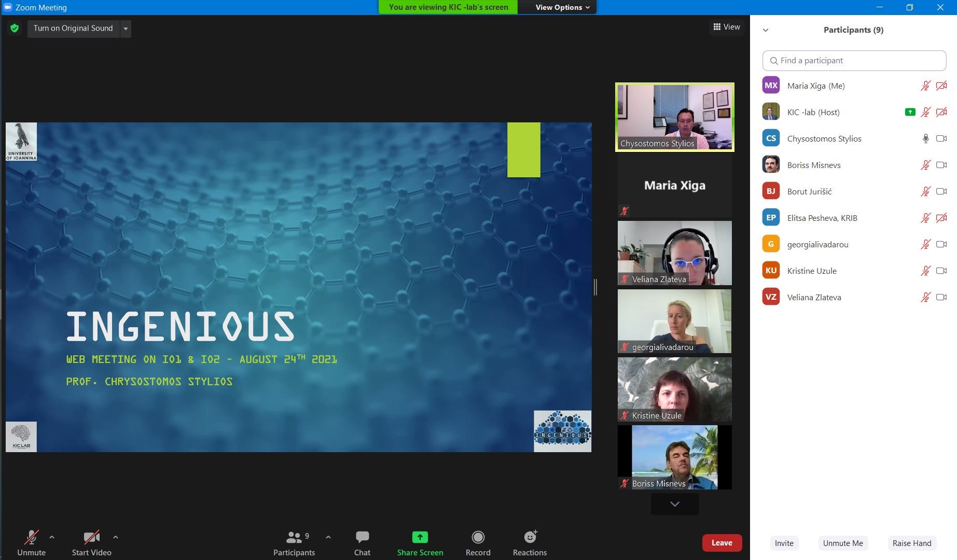Select Veliana Zlateva in the participant list
Viewport: 957px width, 560px height.
coord(854,297)
